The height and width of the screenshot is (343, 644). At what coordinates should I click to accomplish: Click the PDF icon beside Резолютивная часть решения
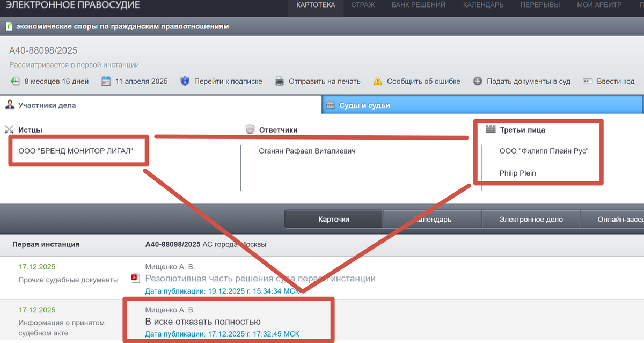click(x=136, y=278)
